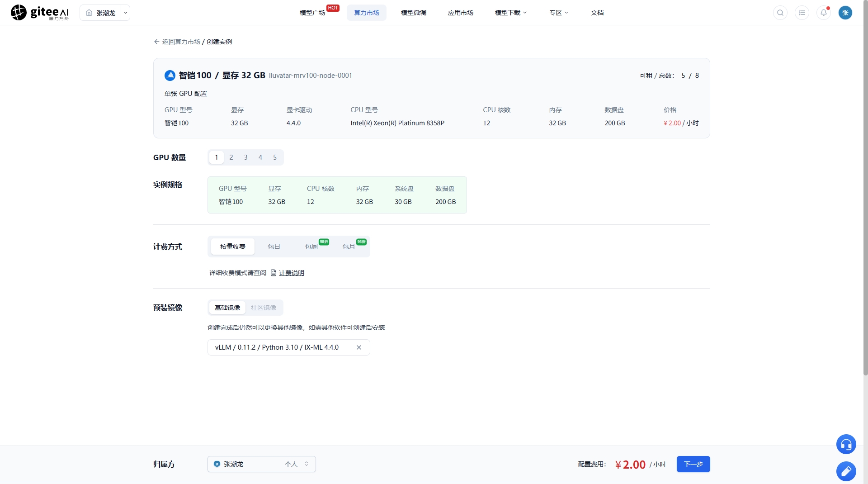Open the task list icon in header
The width and height of the screenshot is (868, 484).
coord(802,13)
